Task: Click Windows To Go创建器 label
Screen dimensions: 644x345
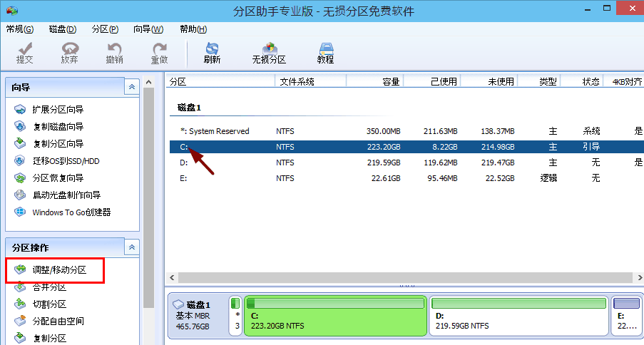Action: 71,212
